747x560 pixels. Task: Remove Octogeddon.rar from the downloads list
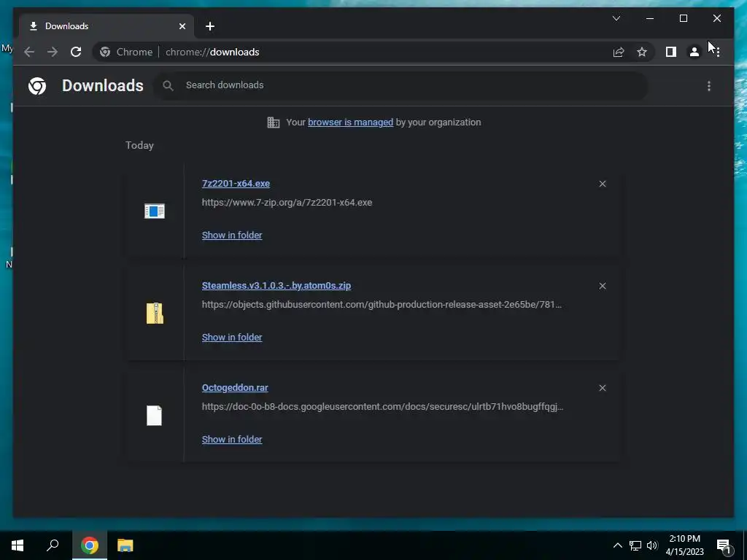click(603, 388)
